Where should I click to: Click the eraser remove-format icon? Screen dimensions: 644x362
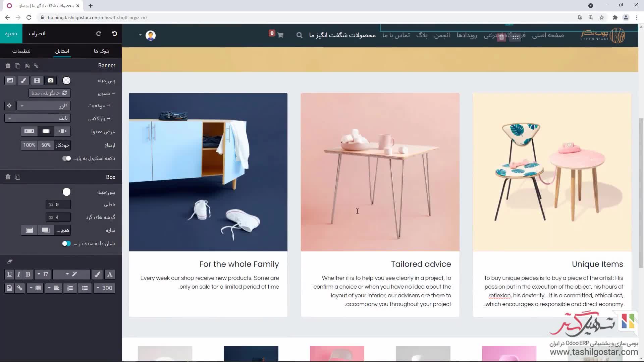coord(9,261)
